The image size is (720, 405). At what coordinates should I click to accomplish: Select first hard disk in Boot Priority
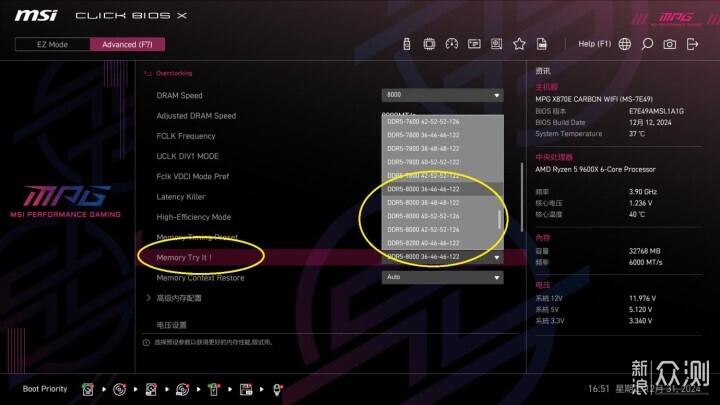coord(88,389)
